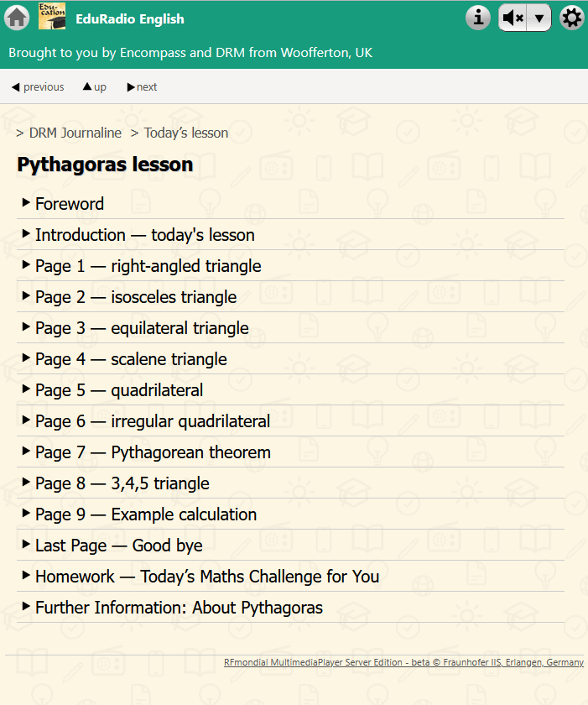Screen dimensions: 588x705
Task: Open Page 4 — scalene triangle
Action: pos(290,359)
